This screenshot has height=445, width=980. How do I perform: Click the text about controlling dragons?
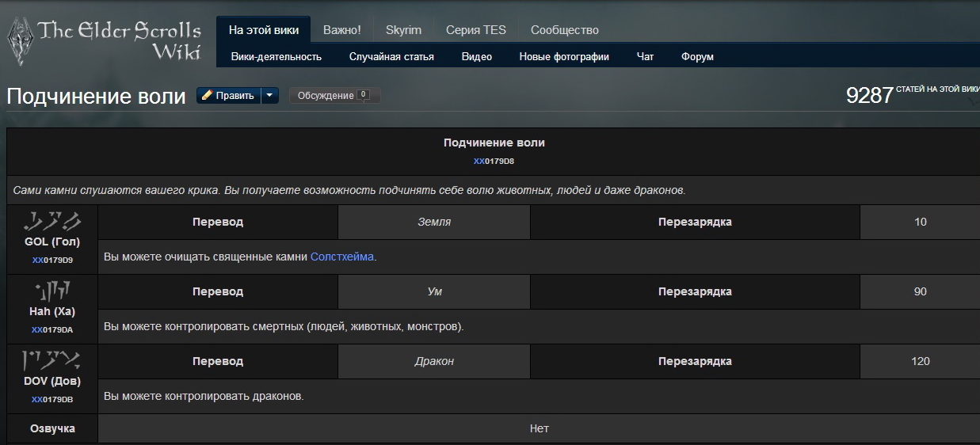[x=204, y=396]
